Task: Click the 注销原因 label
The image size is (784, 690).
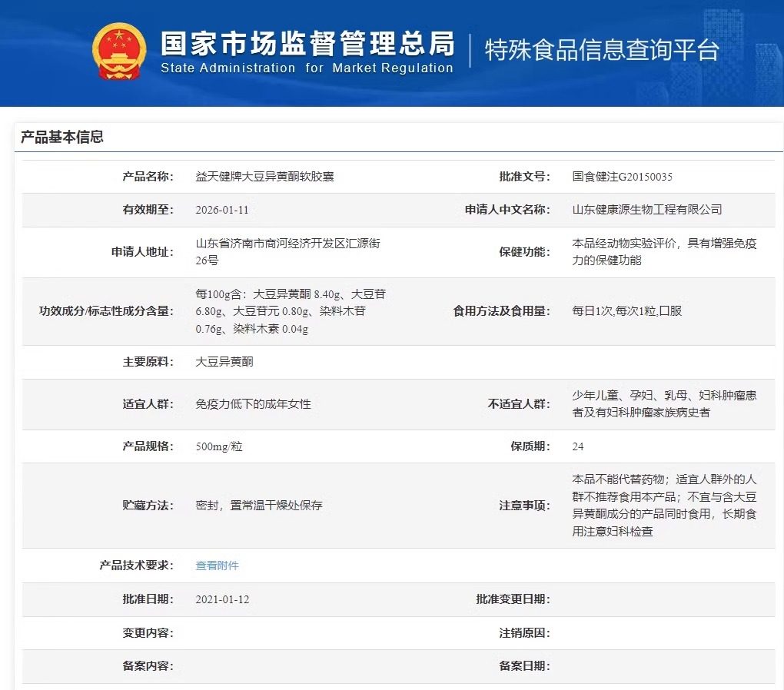Action: pos(524,633)
